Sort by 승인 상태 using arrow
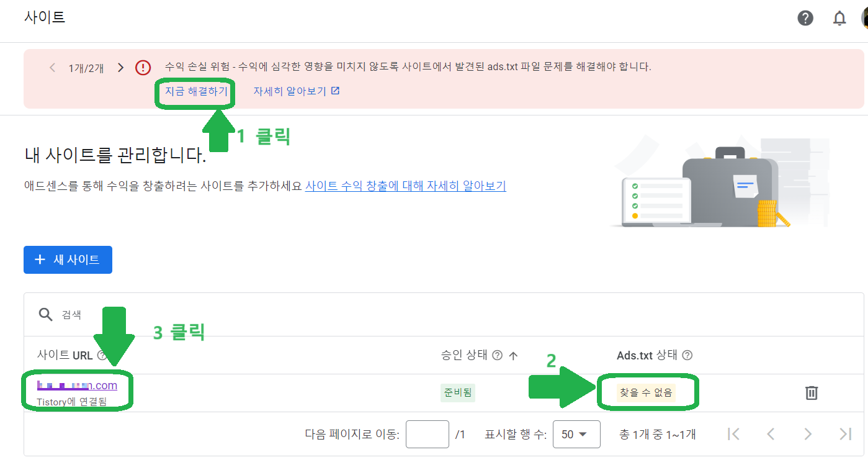This screenshot has width=868, height=465. coord(513,355)
